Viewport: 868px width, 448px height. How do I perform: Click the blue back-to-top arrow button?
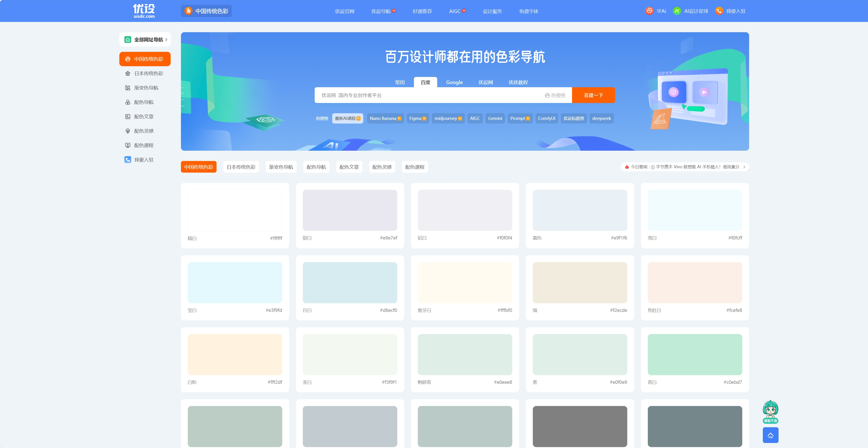tap(770, 435)
